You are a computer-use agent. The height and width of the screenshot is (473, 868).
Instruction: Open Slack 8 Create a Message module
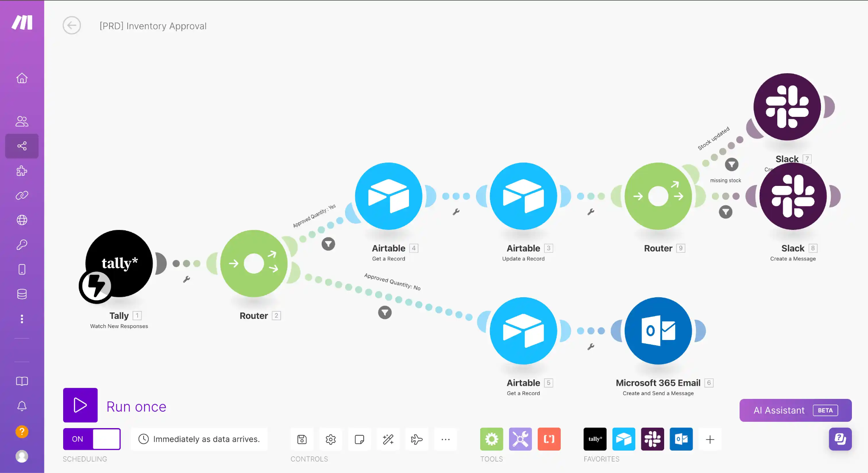793,196
